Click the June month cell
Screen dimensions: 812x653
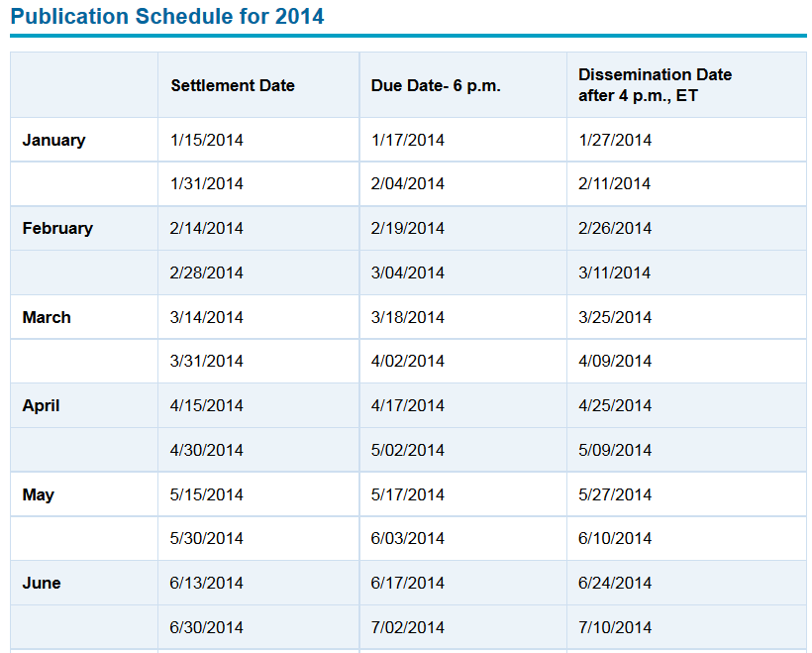(42, 583)
